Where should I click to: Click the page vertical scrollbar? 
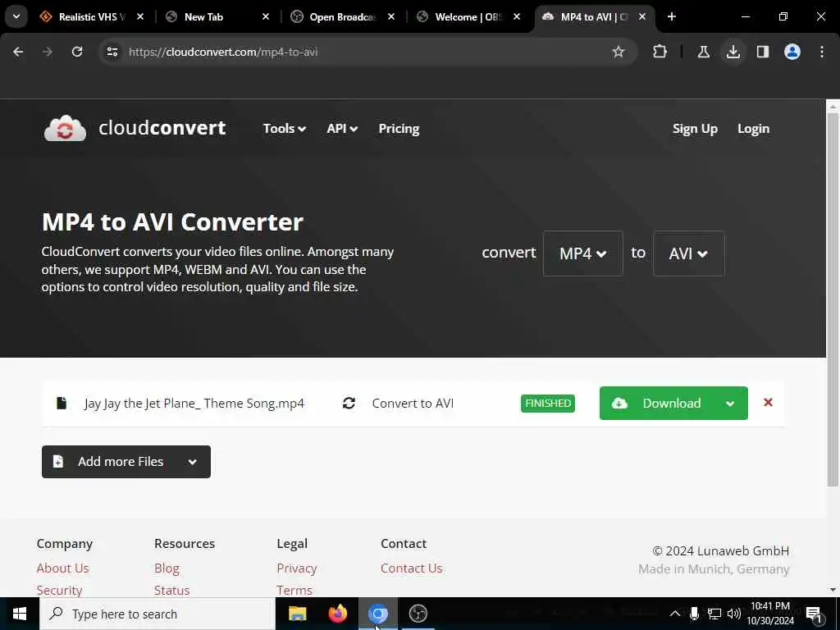click(x=833, y=300)
